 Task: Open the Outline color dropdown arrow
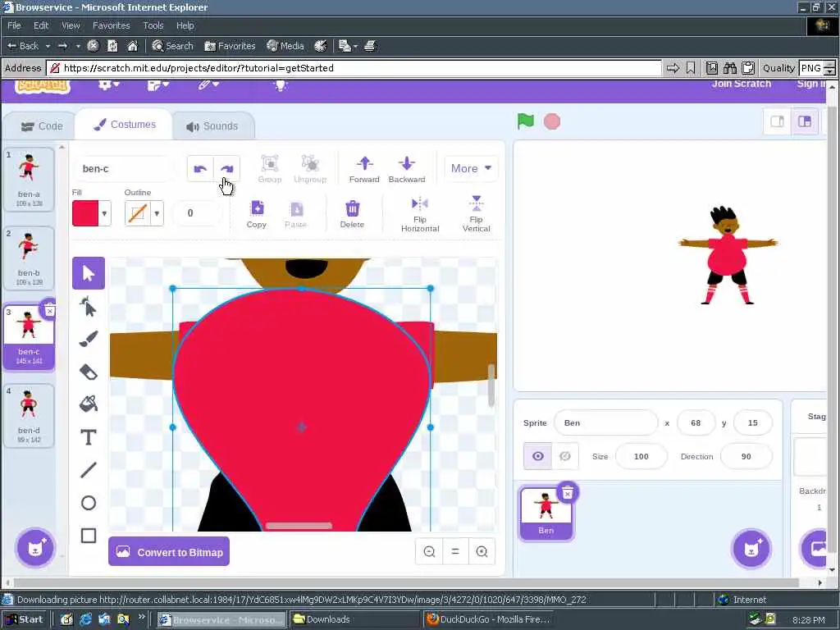(157, 213)
